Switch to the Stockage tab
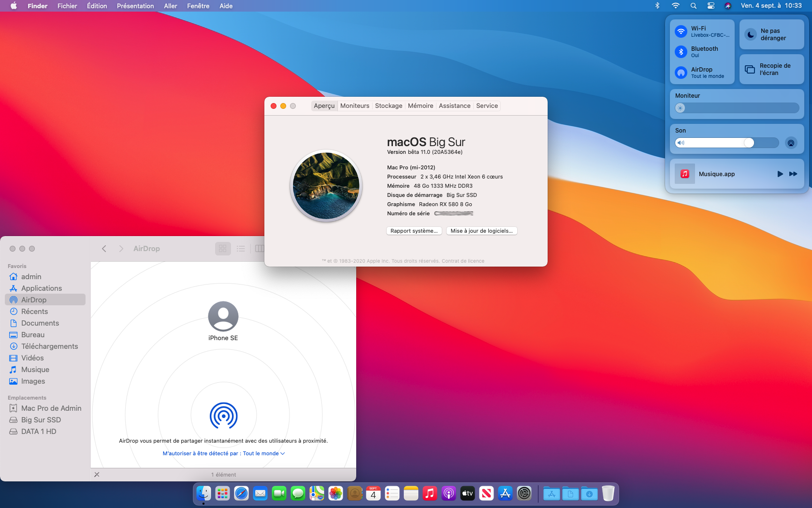This screenshot has width=812, height=508. click(389, 105)
